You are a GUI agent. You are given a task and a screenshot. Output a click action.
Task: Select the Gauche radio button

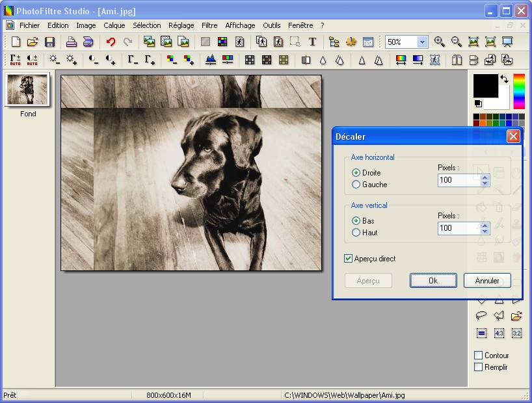point(356,185)
